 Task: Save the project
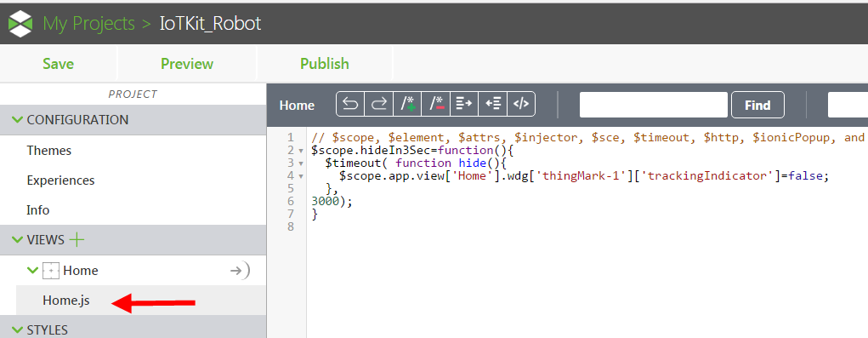click(58, 64)
